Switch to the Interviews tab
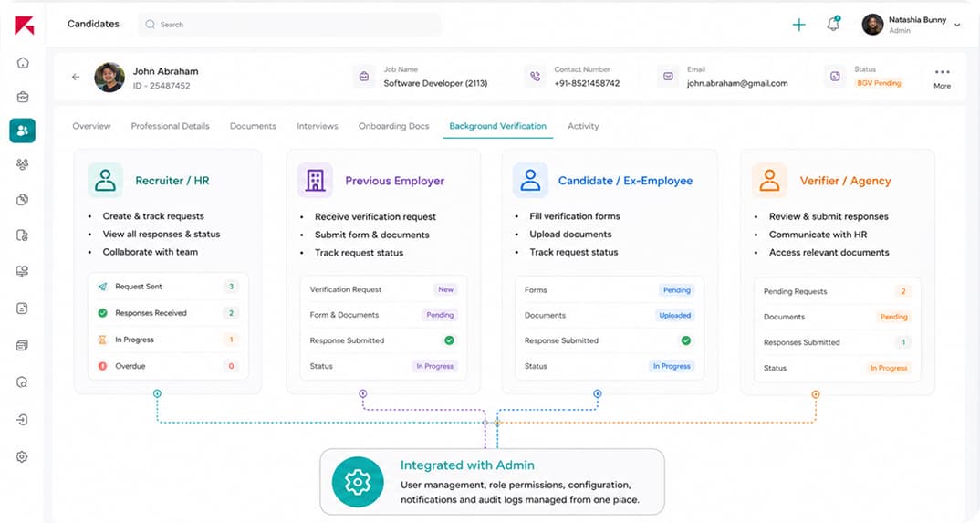The height and width of the screenshot is (523, 980). coord(318,126)
